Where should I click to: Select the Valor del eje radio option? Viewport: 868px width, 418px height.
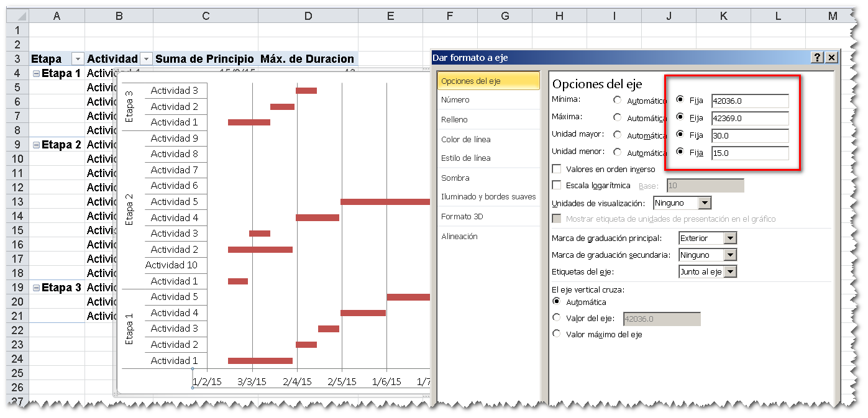[x=557, y=318]
